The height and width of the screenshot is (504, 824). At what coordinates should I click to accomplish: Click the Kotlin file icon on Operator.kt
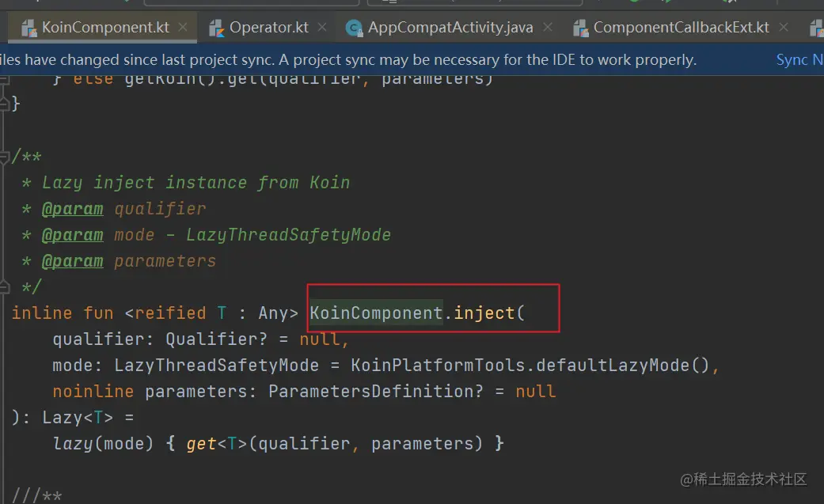[x=216, y=28]
